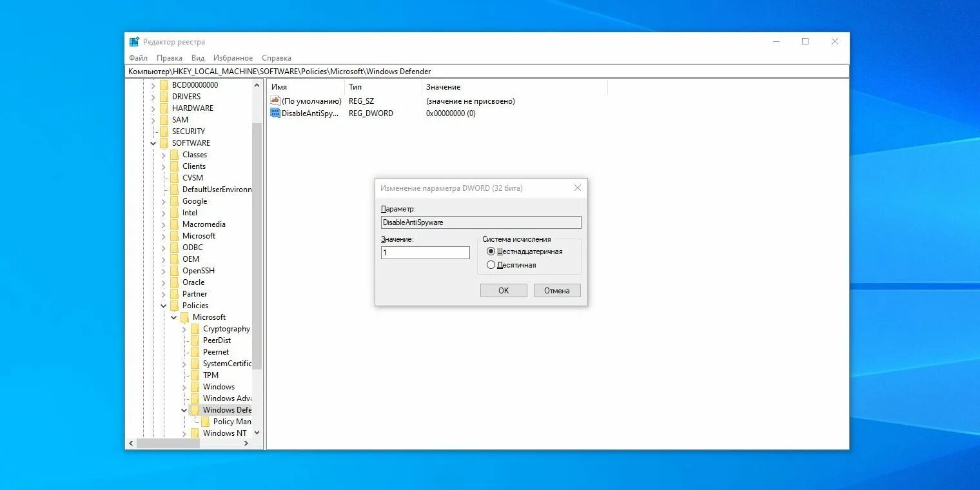Click the Параметр name field
Viewport: 980px width, 490px height.
pyautogui.click(x=481, y=222)
